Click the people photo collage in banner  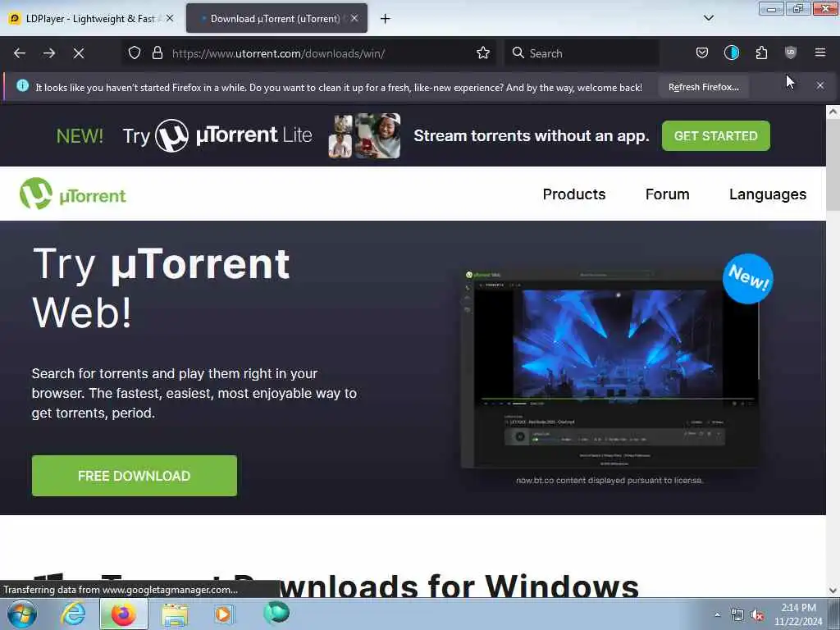tap(364, 136)
